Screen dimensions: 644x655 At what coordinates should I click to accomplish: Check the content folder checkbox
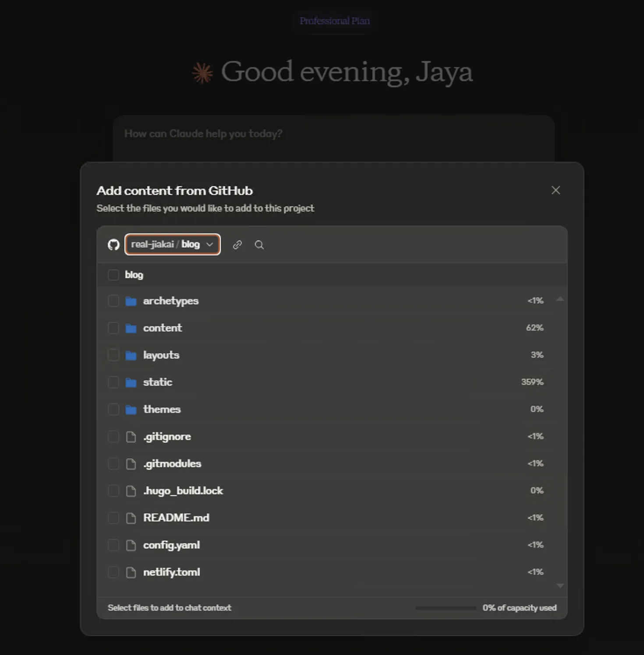tap(113, 328)
